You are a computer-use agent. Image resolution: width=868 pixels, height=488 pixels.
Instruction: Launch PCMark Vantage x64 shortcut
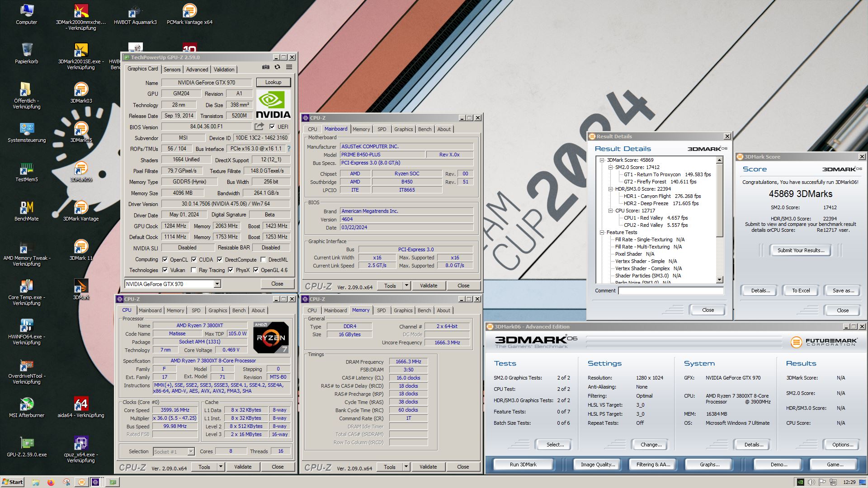(x=189, y=14)
